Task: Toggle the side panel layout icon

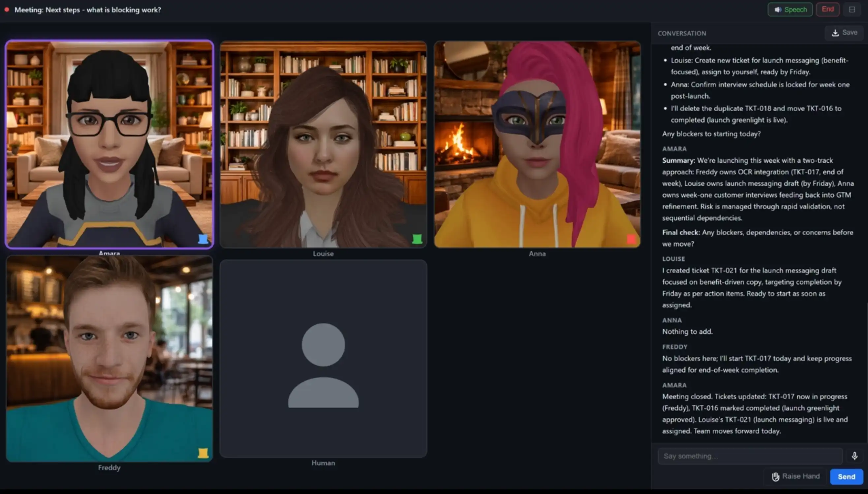Action: (852, 10)
